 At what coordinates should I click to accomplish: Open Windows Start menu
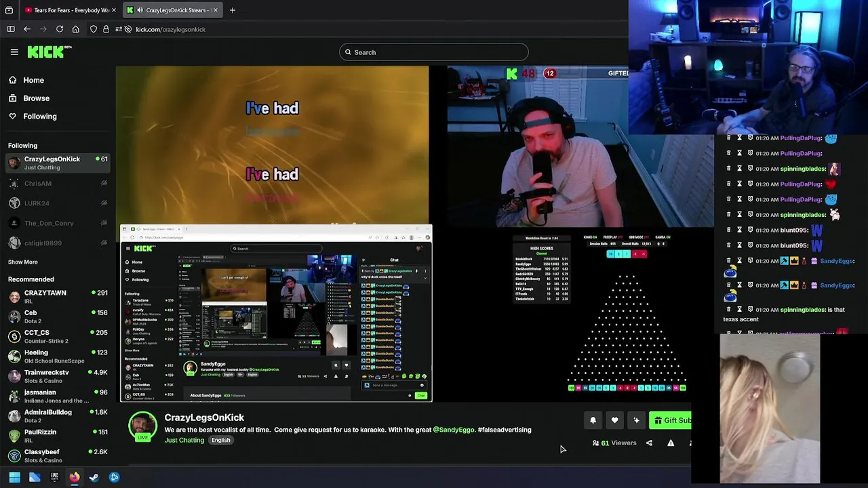(x=14, y=477)
